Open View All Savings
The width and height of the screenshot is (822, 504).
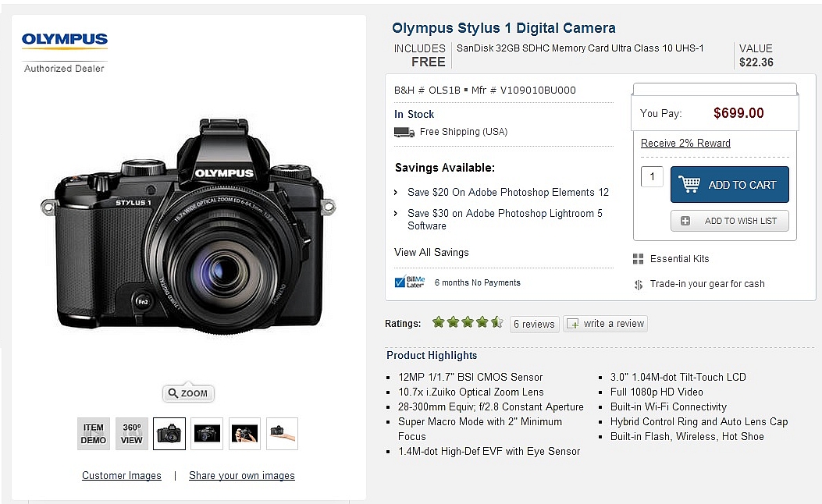(431, 252)
